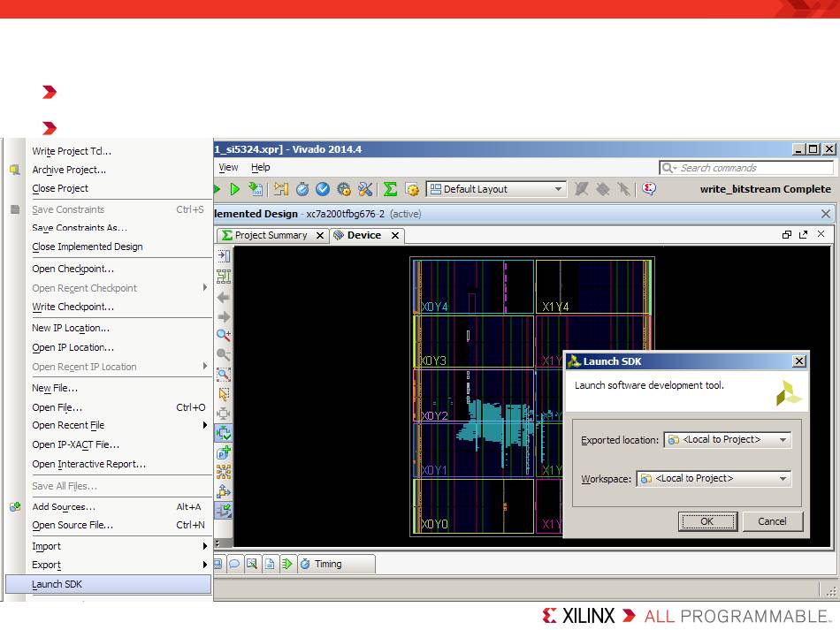Click the Reports page icon in the bottom bar
Viewport: 840px width, 630px height.
tap(270, 564)
